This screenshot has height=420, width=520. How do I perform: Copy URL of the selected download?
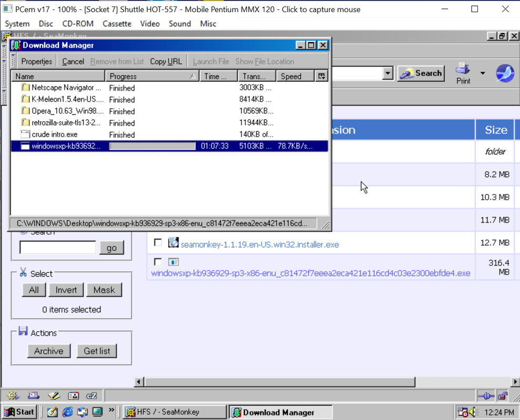coord(166,61)
